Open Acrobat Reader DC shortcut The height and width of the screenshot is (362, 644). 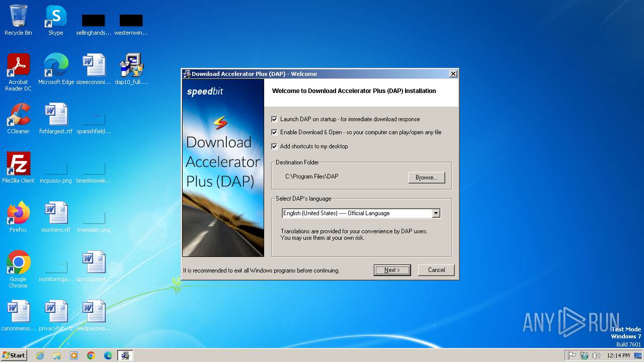[18, 72]
